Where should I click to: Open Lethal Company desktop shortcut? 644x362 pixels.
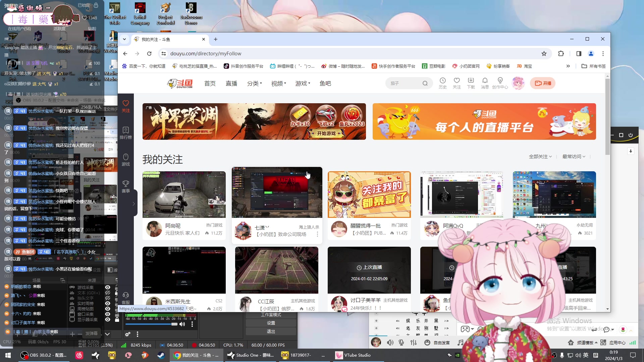(x=140, y=14)
